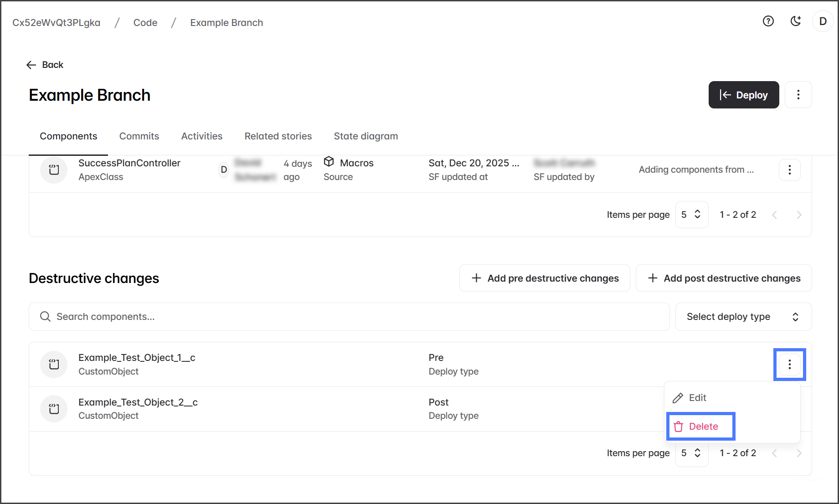Image resolution: width=839 pixels, height=504 pixels.
Task: Toggle dark mode moon icon
Action: click(x=796, y=21)
